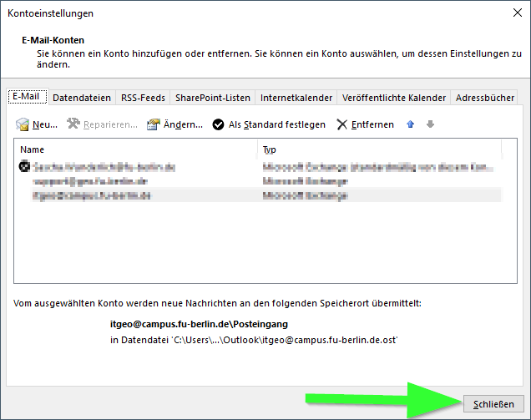531x420 pixels.
Task: Click the Neu... new account icon
Action: point(23,125)
